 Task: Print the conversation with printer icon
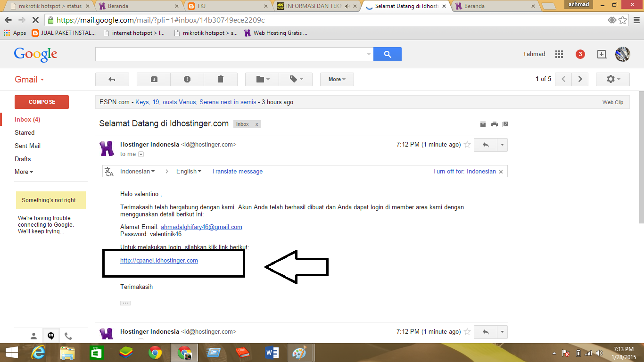(494, 124)
